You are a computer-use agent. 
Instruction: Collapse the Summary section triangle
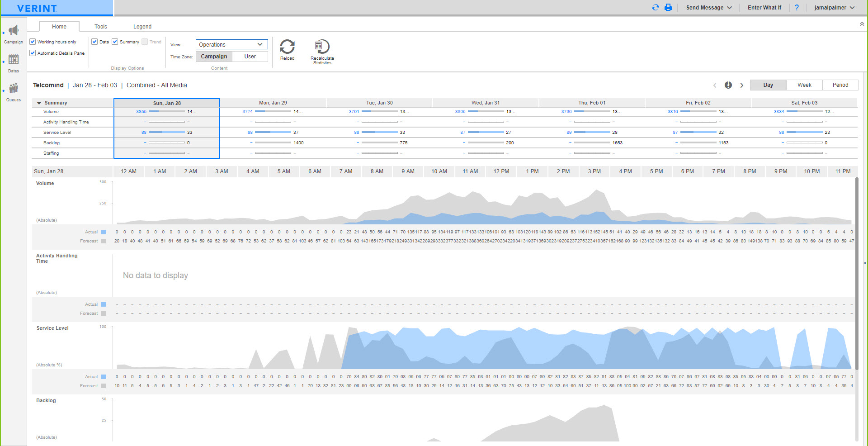point(39,103)
